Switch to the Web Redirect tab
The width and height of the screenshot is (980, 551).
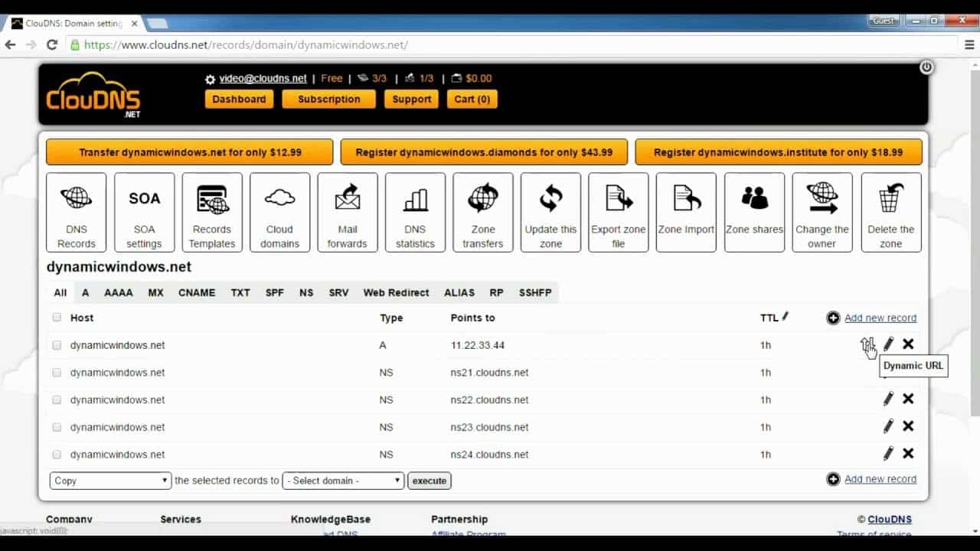pyautogui.click(x=397, y=292)
